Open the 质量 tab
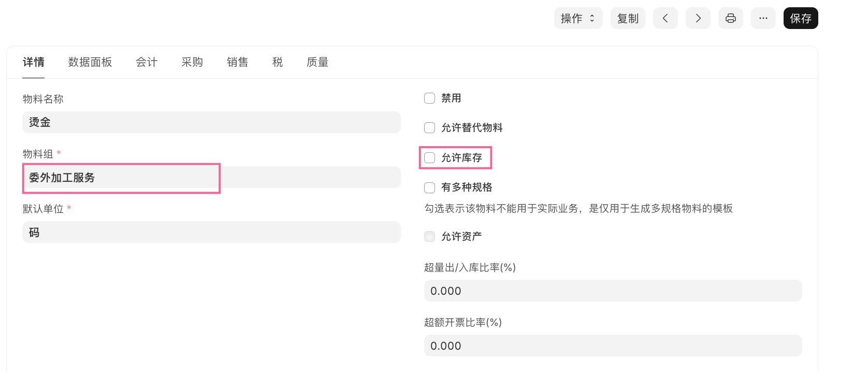Image resolution: width=868 pixels, height=372 pixels. point(317,62)
